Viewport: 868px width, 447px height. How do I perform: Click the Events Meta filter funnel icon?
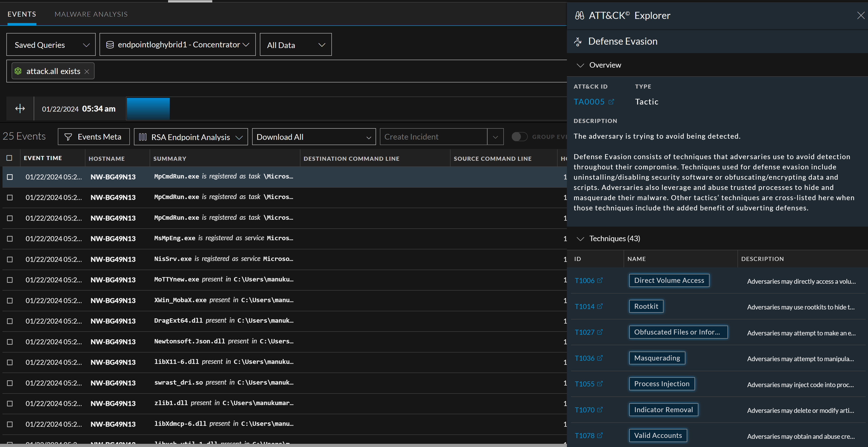tap(68, 137)
